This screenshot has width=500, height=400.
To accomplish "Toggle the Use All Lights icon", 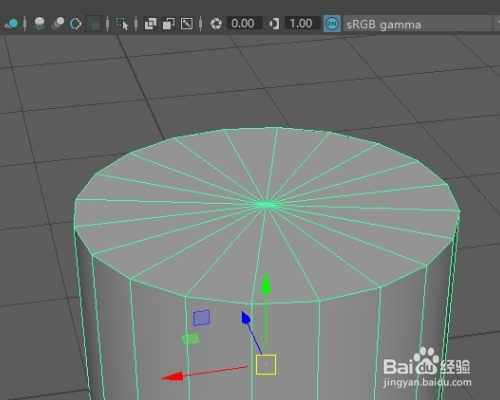I will (12, 24).
